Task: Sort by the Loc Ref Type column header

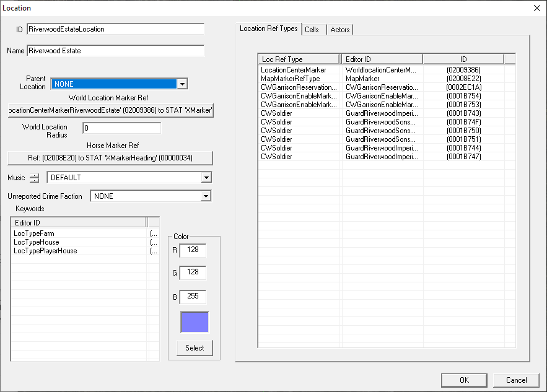Action: pyautogui.click(x=299, y=59)
